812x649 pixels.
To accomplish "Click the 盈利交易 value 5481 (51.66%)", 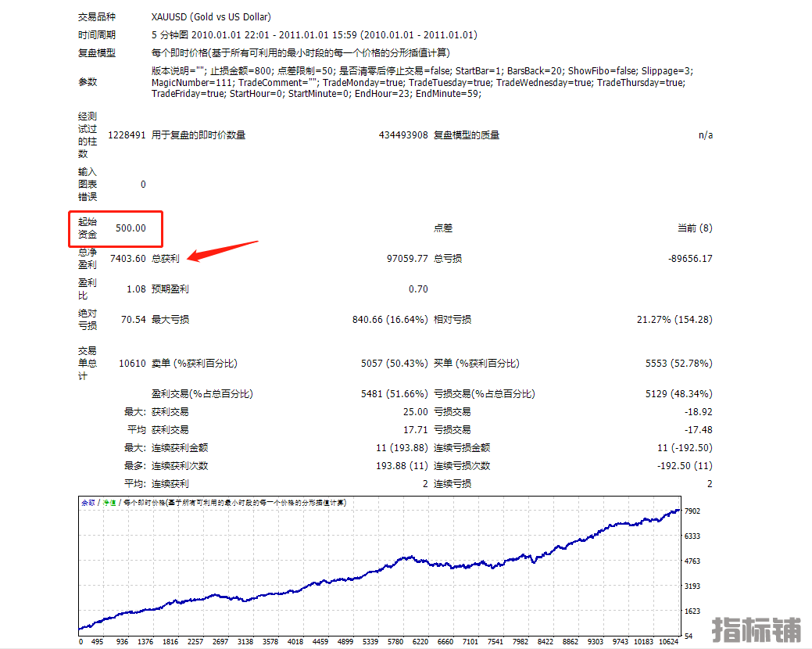I will [x=394, y=394].
